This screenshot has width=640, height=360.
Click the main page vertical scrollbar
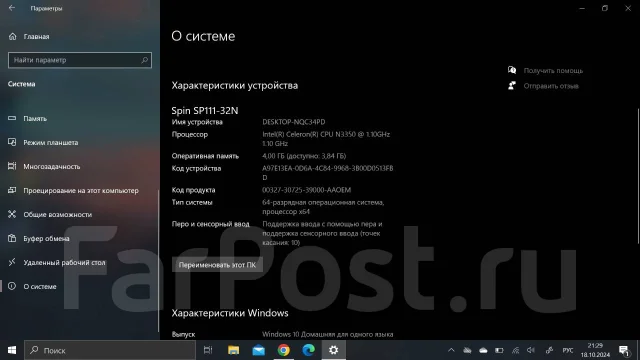pyautogui.click(x=638, y=176)
